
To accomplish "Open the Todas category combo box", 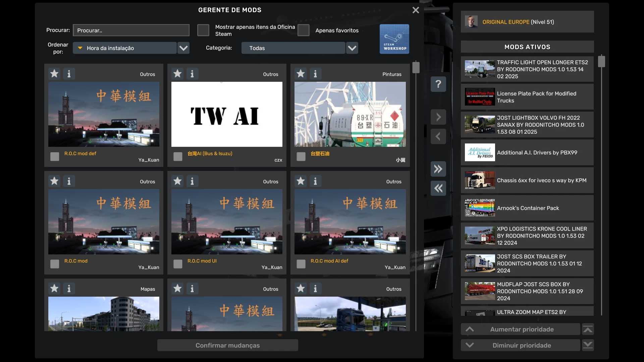I will point(293,48).
